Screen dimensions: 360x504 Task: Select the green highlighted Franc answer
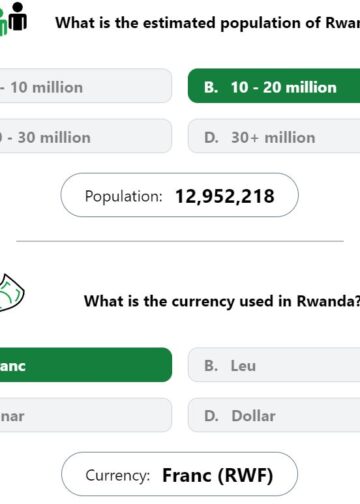[86, 365]
